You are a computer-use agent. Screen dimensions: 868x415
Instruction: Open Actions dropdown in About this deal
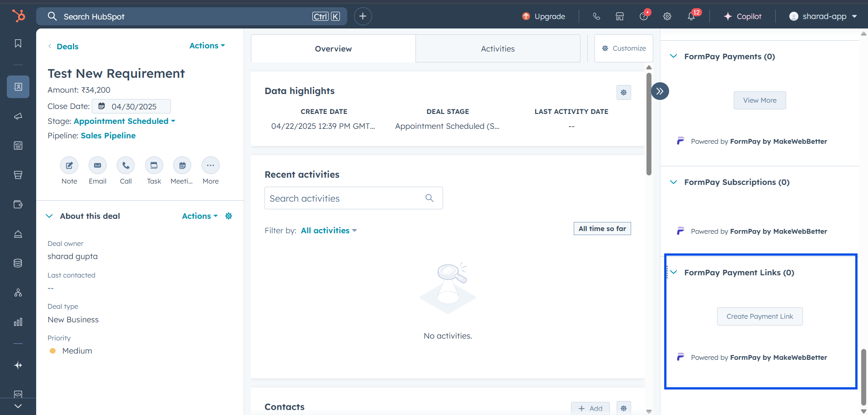pos(200,216)
